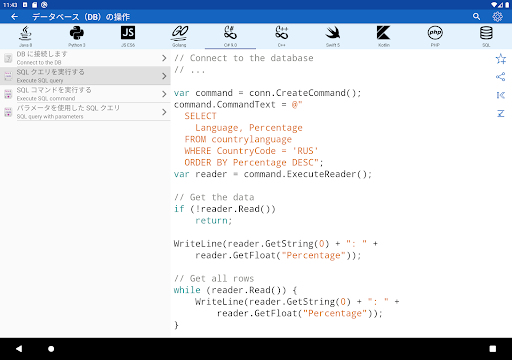Screen dimensions: 512x360
Task: Click the 'if (!reader.Read())' line
Action: point(225,209)
